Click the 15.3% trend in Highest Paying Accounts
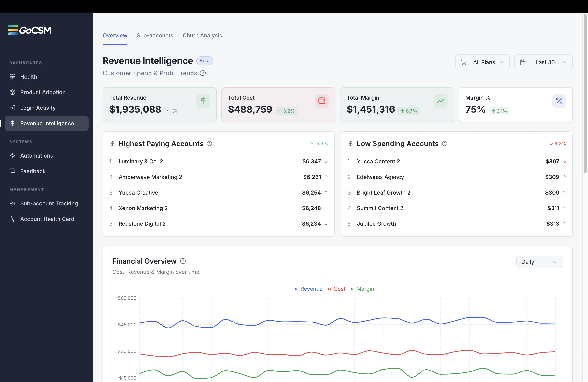The width and height of the screenshot is (588, 382). point(318,143)
